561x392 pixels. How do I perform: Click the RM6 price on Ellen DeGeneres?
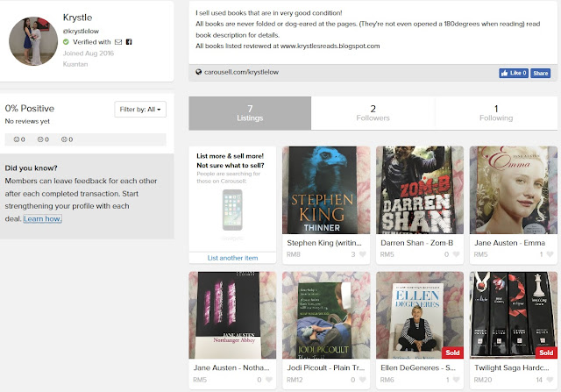[387, 380]
